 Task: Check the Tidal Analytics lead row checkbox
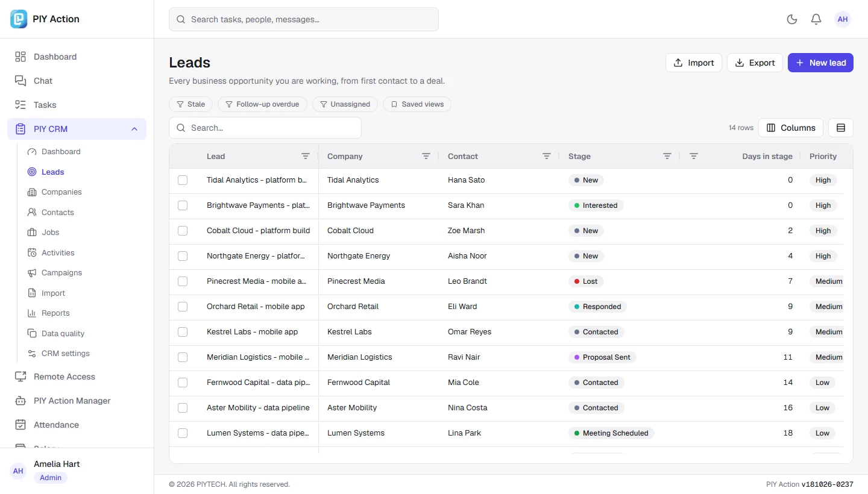coord(183,180)
